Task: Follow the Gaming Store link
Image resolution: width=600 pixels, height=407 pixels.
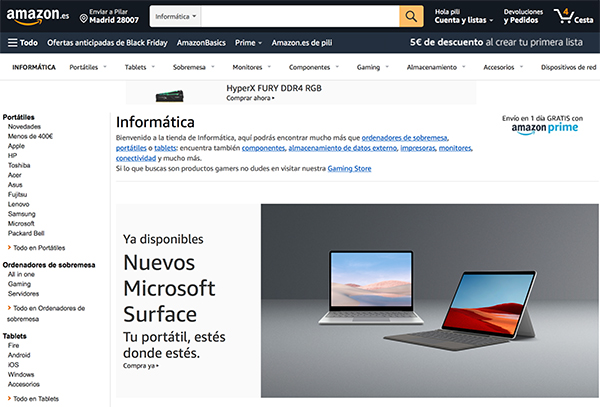Action: coord(349,168)
